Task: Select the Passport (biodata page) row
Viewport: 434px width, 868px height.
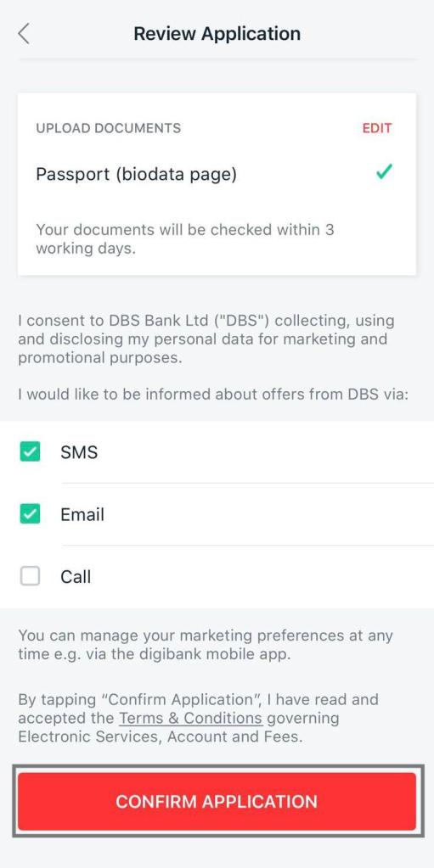Action: pyautogui.click(x=217, y=175)
